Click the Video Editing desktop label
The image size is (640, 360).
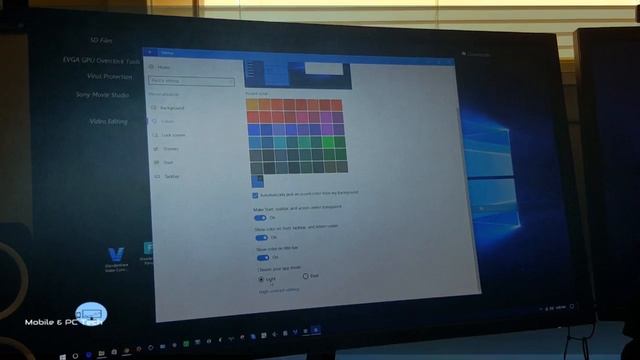pos(108,121)
